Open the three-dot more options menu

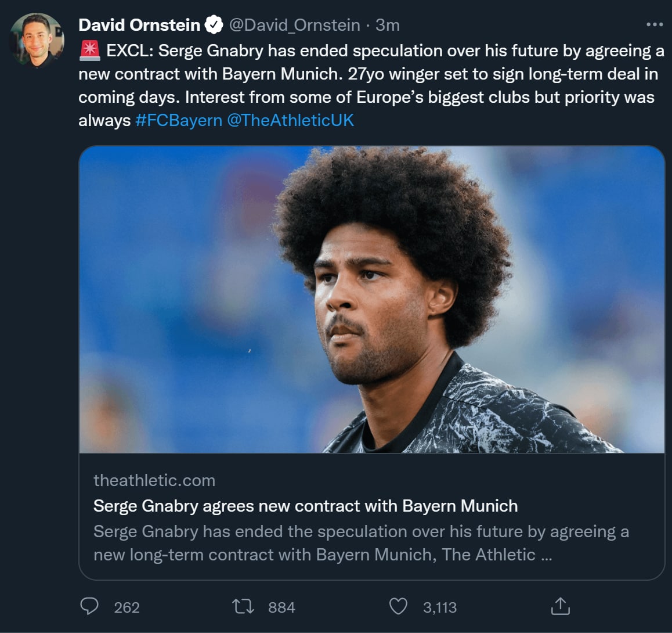654,24
